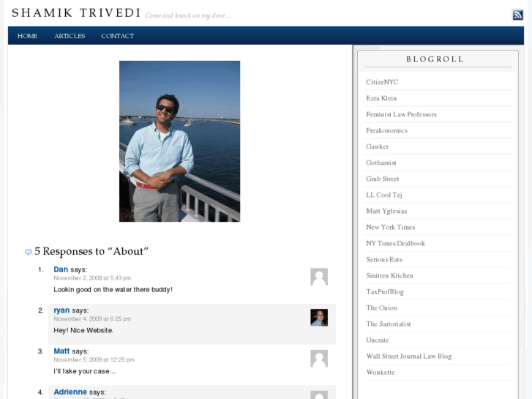
Task: Click the comment bubble icon beside Responses heading
Action: click(x=29, y=252)
